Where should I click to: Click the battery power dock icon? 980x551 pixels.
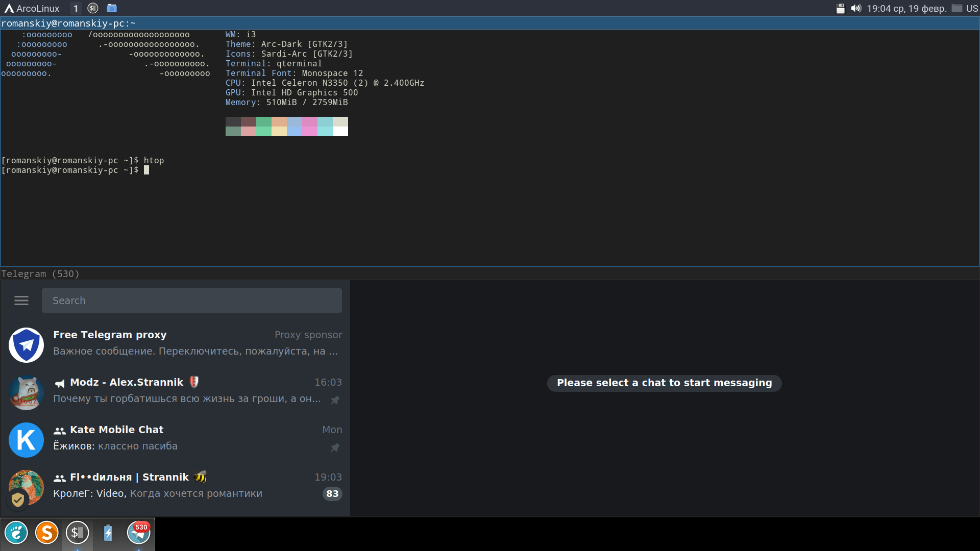point(108,533)
